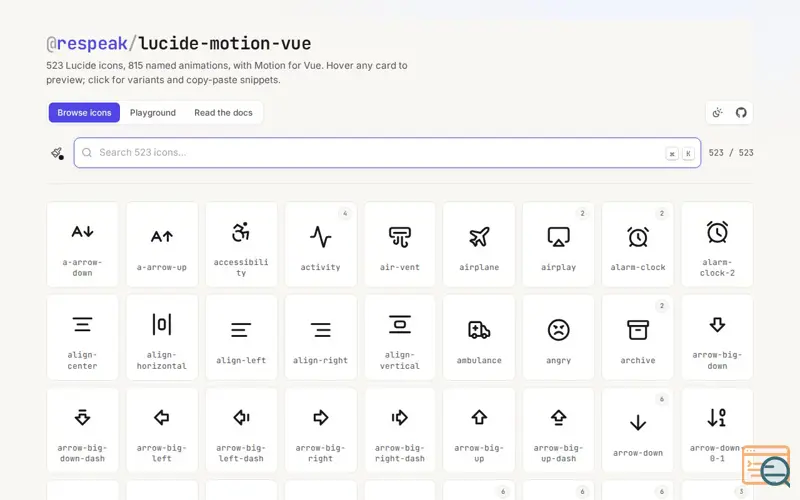Focus the Search 523 icons field
This screenshot has height=500, width=800.
tap(387, 153)
